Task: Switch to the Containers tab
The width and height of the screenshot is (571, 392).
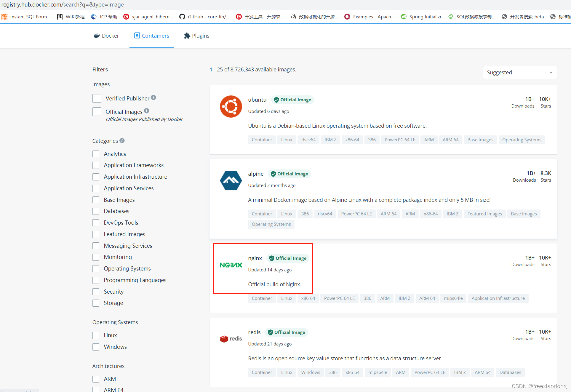Action: 151,36
